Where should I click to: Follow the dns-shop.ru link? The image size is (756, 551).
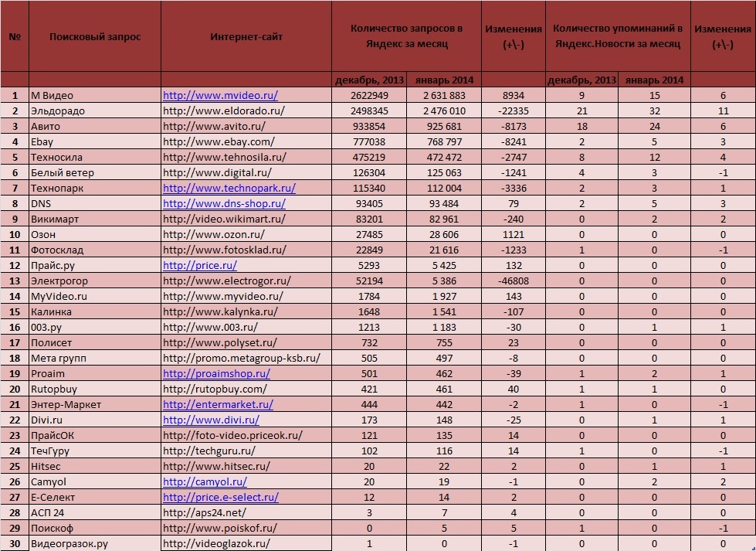224,203
